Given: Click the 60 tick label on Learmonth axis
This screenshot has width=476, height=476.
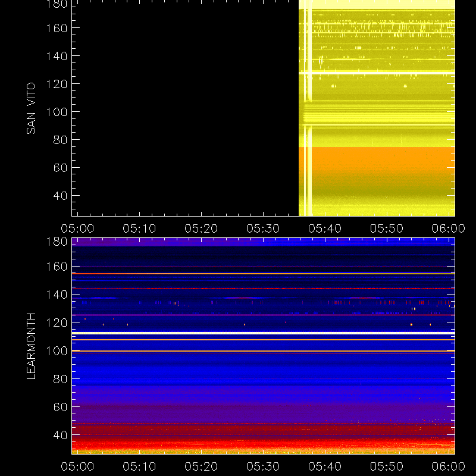Looking at the screenshot, I should coord(60,407).
